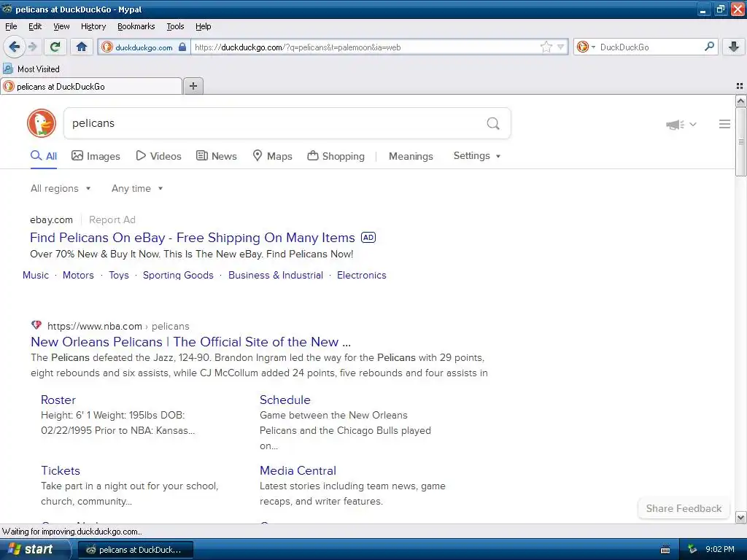Click the DuckDuckGo duck logo

point(42,123)
